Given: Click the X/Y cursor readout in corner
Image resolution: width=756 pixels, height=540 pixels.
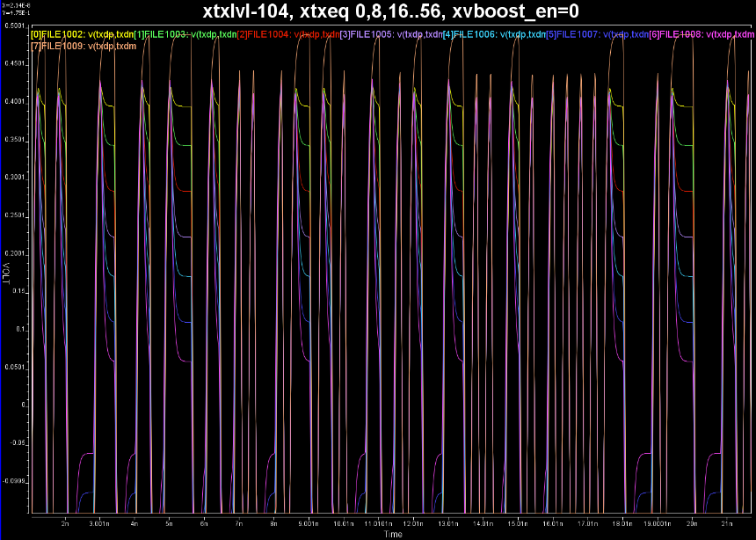Looking at the screenshot, I should [x=12, y=7].
